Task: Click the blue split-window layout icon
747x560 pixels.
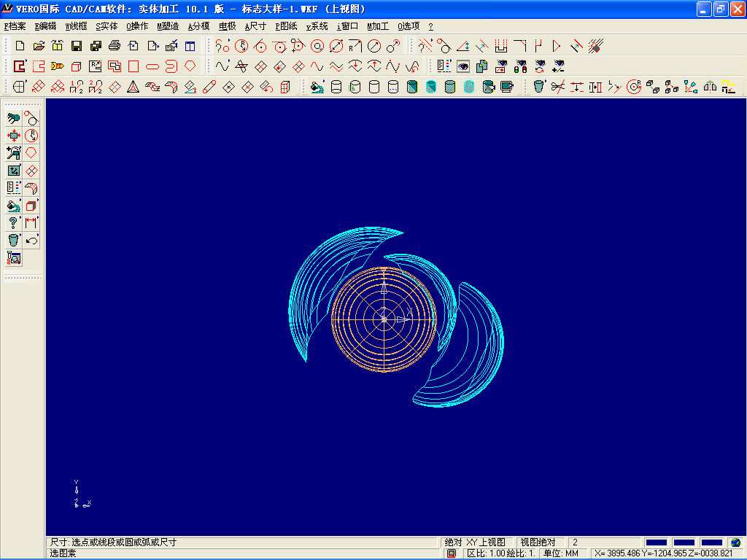Action: 190,46
